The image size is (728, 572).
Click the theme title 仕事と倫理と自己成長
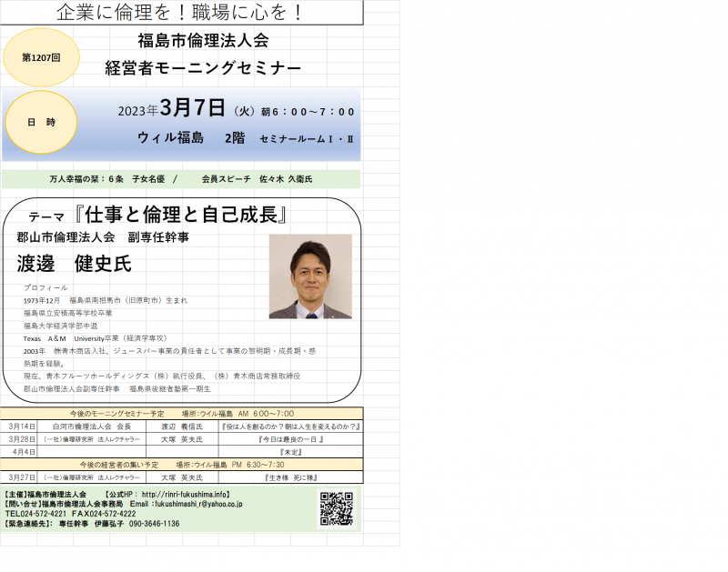(x=180, y=216)
